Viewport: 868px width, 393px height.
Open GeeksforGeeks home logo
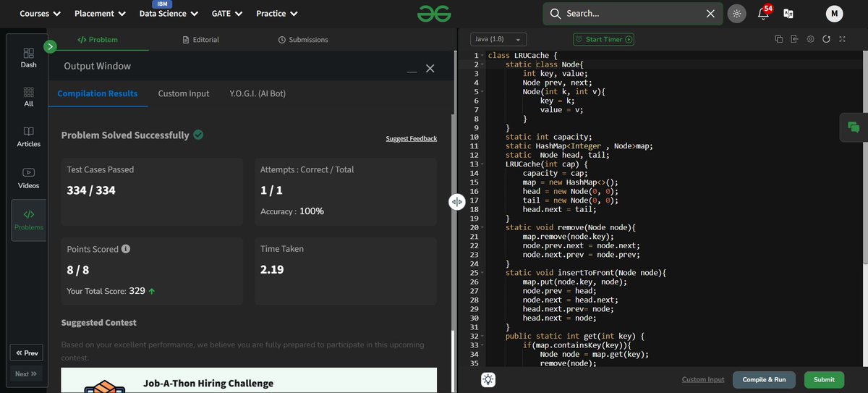[433, 13]
